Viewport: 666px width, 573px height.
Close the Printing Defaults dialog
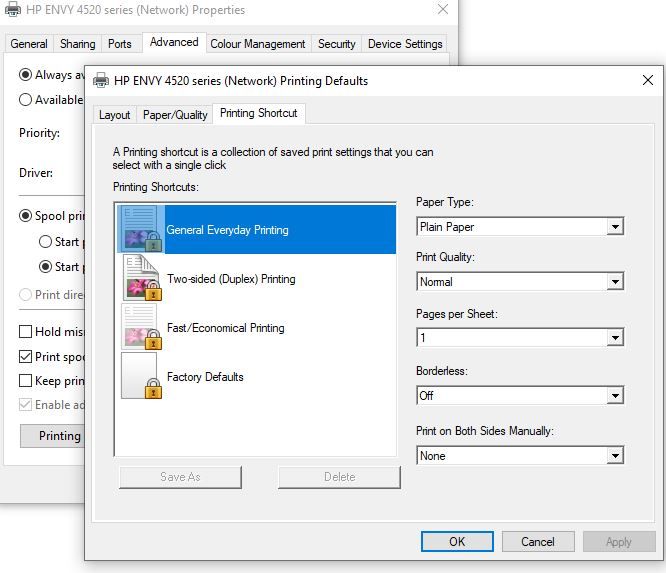[x=648, y=80]
